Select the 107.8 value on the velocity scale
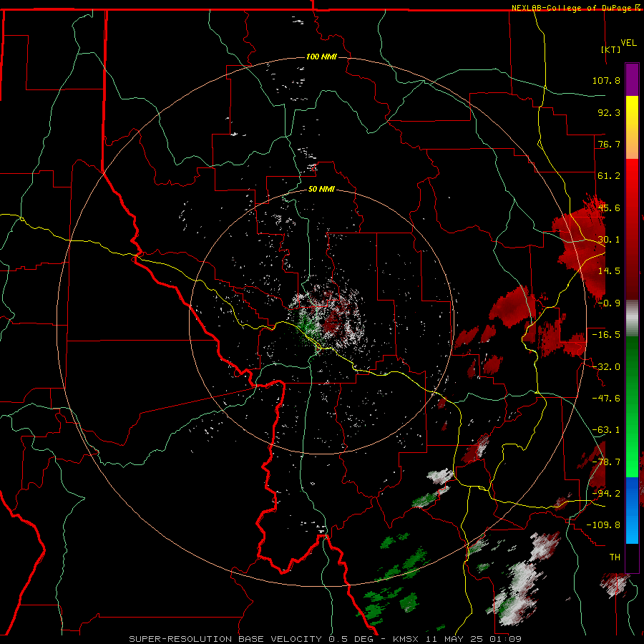Image resolution: width=644 pixels, height=644 pixels. pyautogui.click(x=606, y=80)
